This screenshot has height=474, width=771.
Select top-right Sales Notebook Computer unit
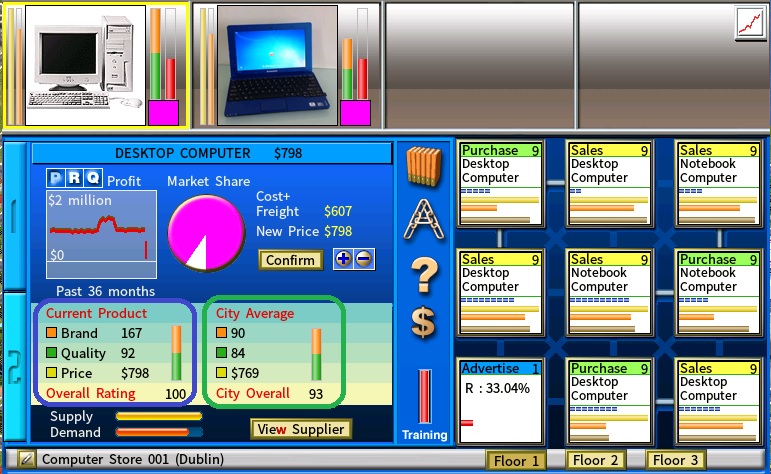718,183
